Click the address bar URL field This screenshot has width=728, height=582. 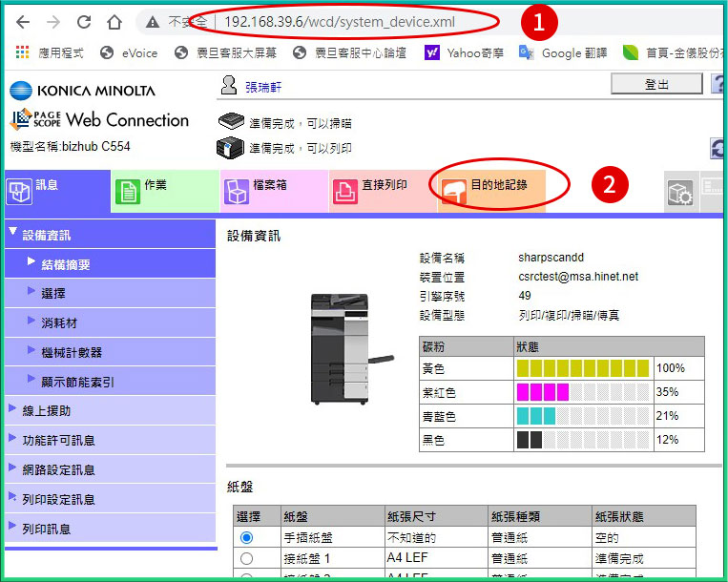pos(382,22)
